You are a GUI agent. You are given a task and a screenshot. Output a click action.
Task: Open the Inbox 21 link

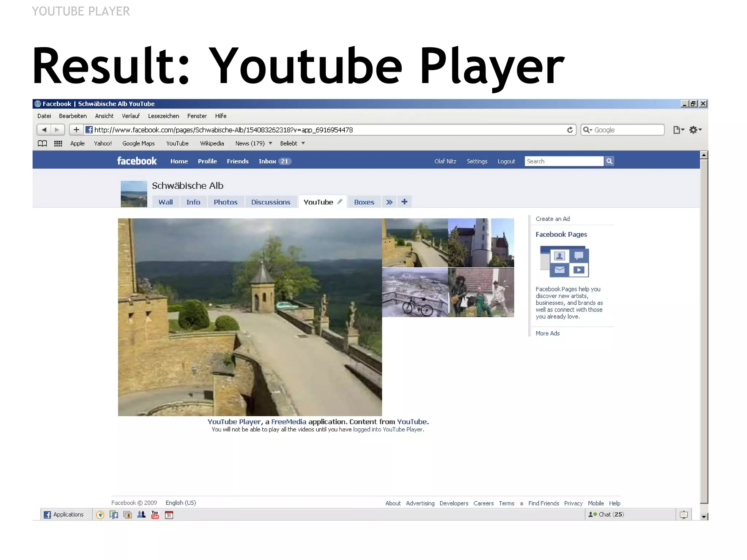[x=275, y=161]
